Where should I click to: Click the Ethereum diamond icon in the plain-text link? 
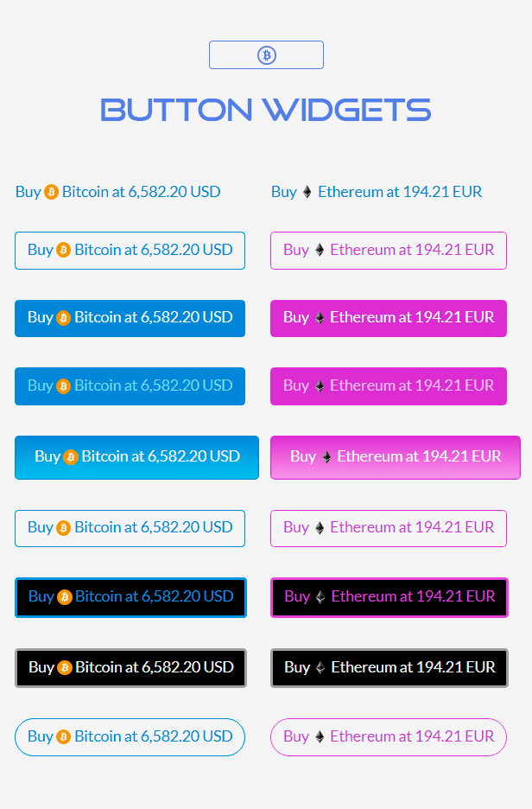click(307, 192)
